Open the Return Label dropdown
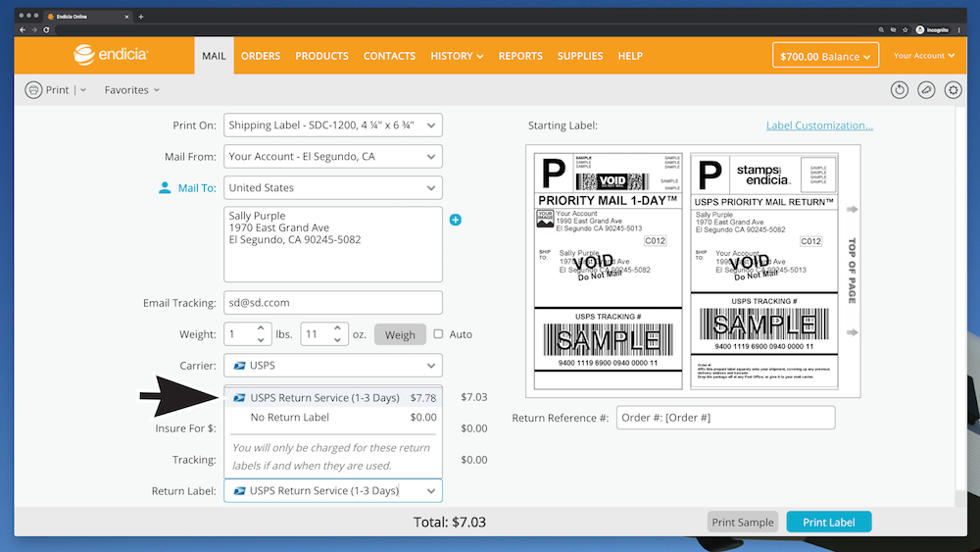 coord(333,491)
